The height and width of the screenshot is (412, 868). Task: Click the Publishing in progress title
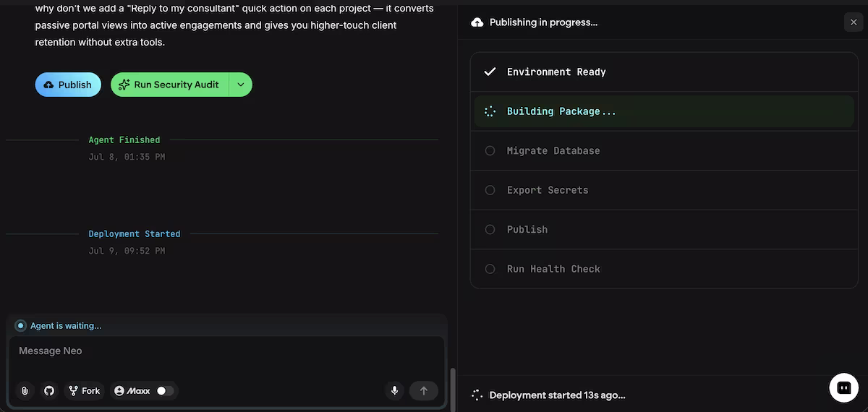[x=543, y=22]
